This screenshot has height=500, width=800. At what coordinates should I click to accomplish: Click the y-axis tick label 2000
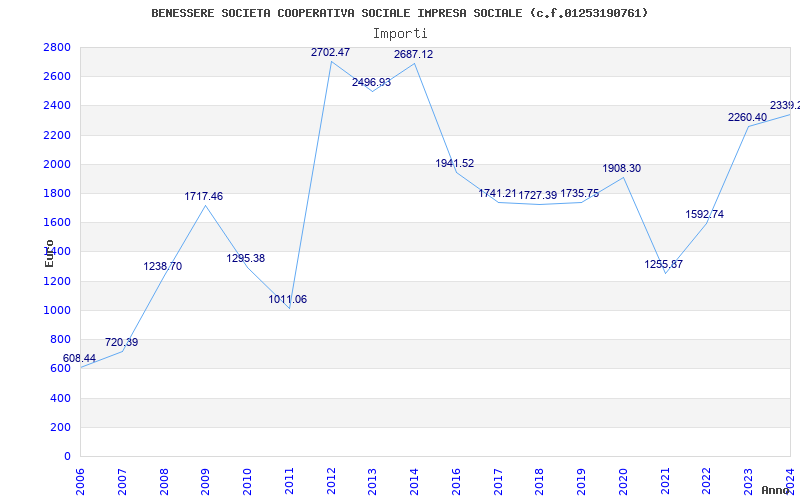coord(57,164)
